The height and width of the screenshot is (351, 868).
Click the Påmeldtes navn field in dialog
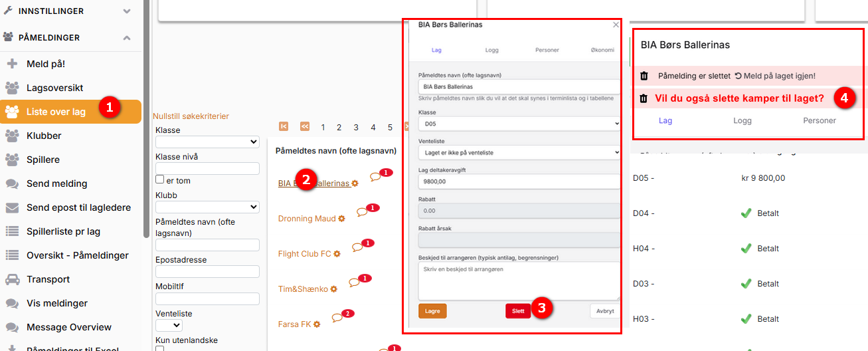click(519, 86)
